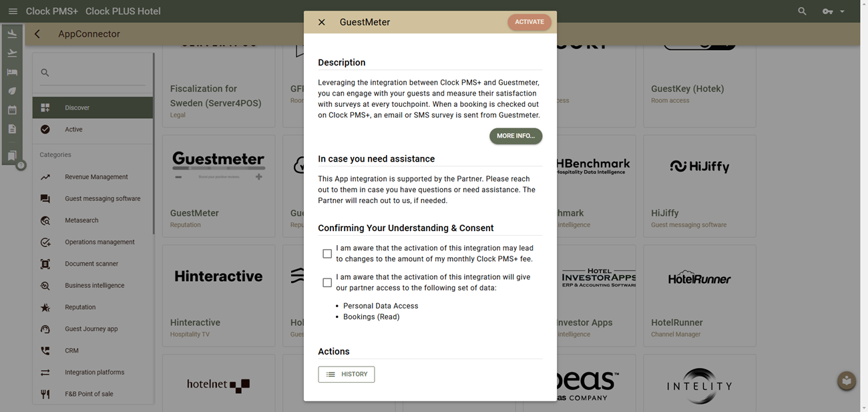This screenshot has width=868, height=412.
Task: Select F&B Point of sale category label
Action: [89, 394]
